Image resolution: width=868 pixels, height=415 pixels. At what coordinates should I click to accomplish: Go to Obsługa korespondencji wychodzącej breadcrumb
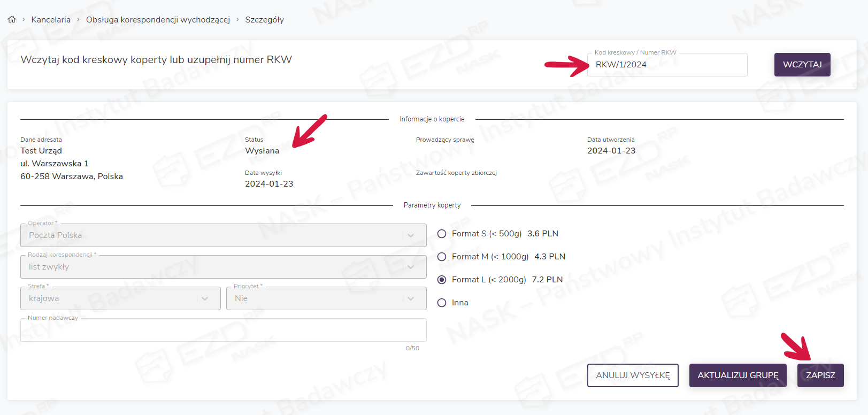tap(158, 20)
